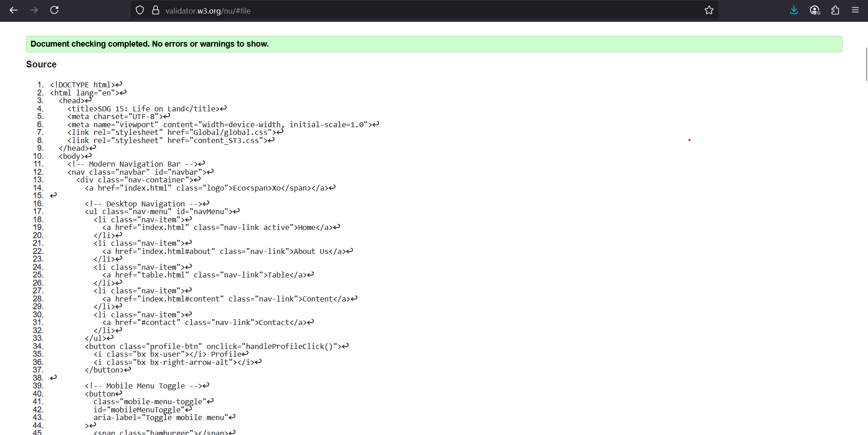Click the 'Desktop Navigation' comment line
Image resolution: width=868 pixels, height=435 pixels.
click(147, 204)
